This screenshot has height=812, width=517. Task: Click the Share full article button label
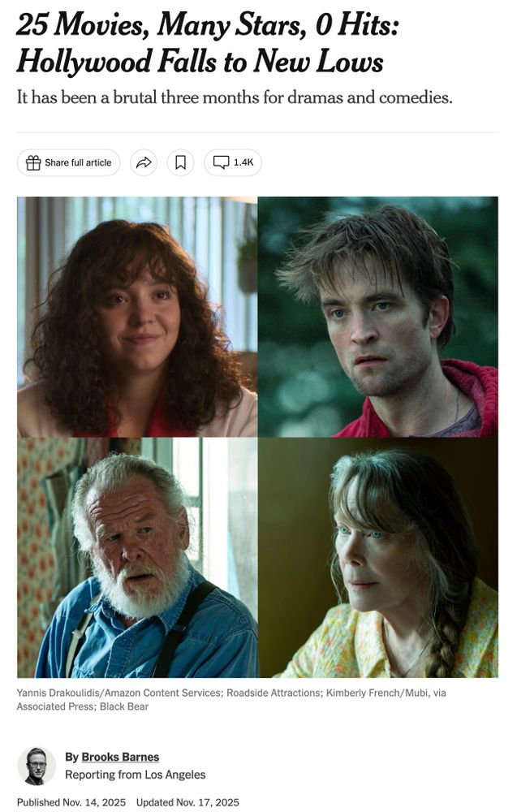[x=78, y=162]
